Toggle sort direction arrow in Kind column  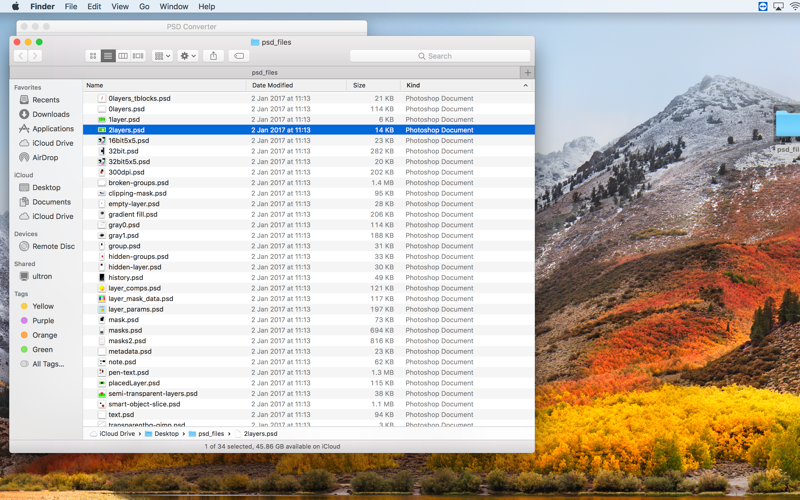pyautogui.click(x=526, y=85)
